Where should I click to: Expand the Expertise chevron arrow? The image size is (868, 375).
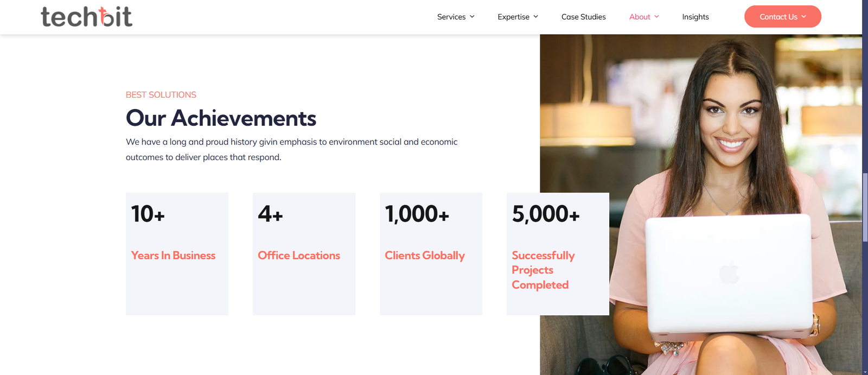click(x=535, y=17)
